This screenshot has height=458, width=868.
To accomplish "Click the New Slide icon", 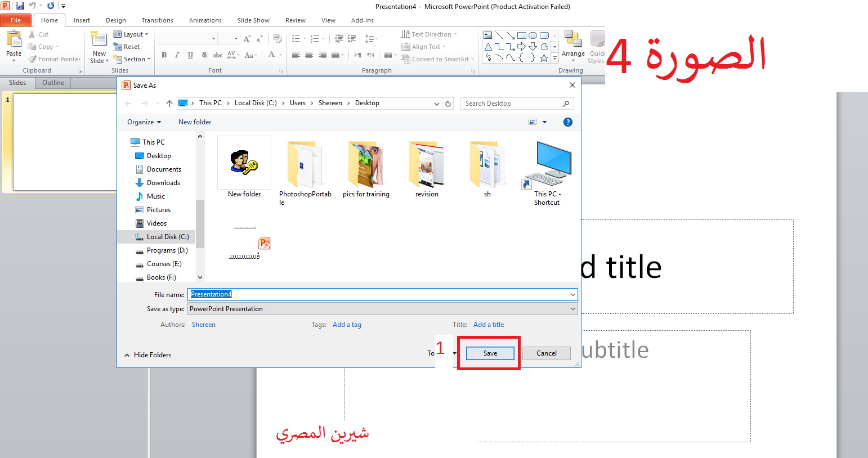I will pos(99,39).
